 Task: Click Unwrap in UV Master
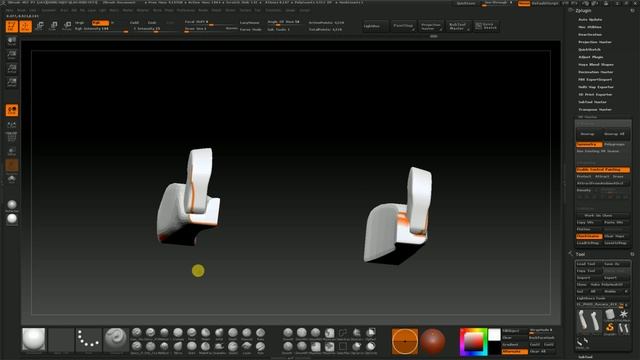(587, 134)
